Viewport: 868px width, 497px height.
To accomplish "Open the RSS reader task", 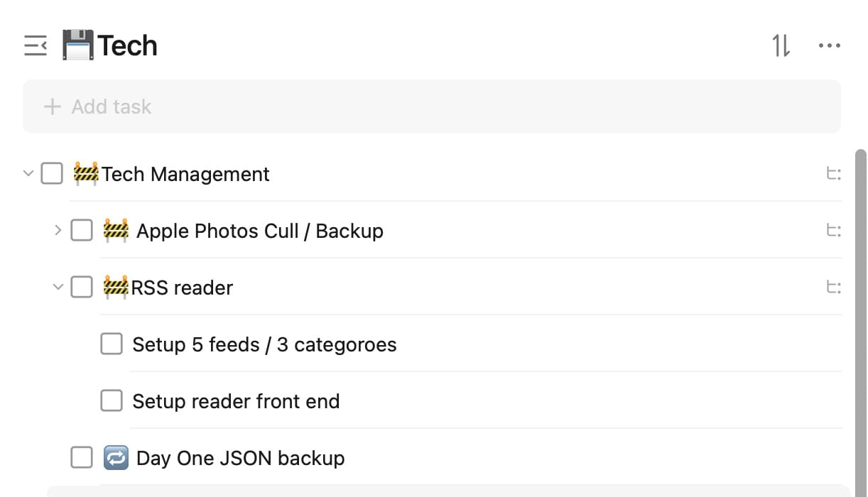I will (x=182, y=288).
